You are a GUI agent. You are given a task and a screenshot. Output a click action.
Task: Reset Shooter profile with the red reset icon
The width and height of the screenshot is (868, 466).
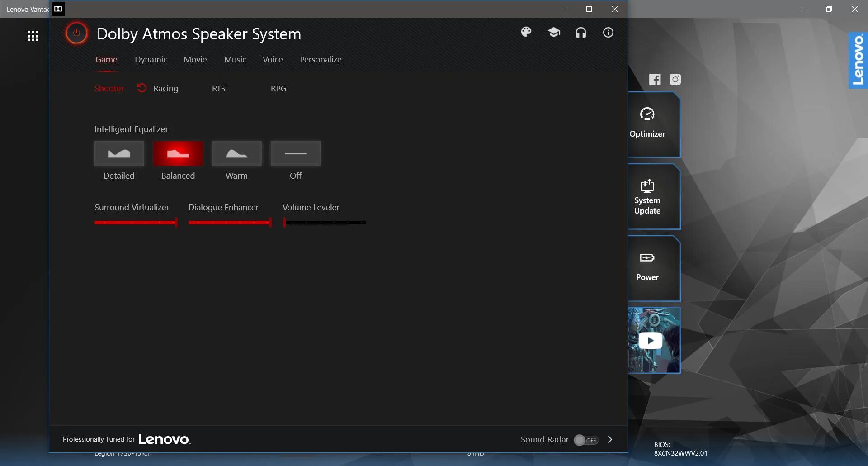click(142, 88)
